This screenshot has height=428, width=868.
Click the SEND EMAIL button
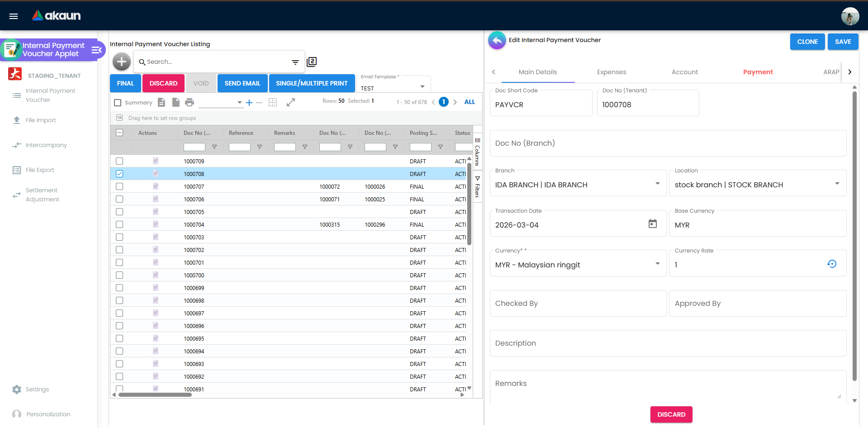click(242, 83)
